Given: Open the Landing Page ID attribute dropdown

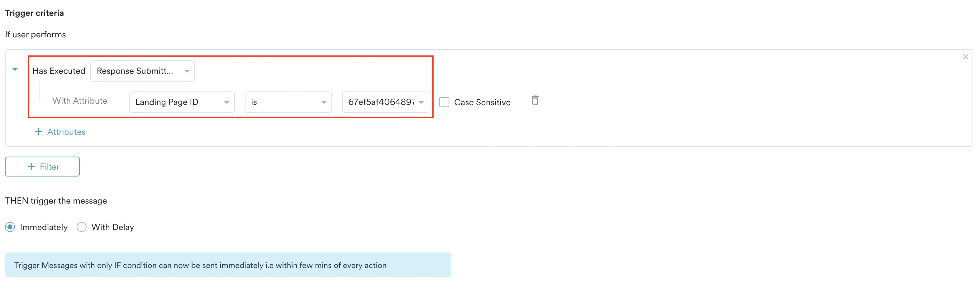Looking at the screenshot, I should (182, 102).
